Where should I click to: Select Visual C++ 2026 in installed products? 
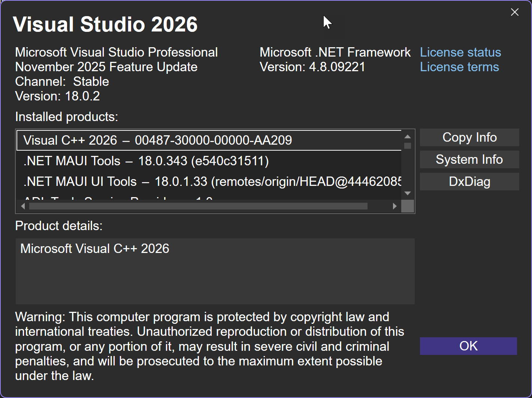157,140
